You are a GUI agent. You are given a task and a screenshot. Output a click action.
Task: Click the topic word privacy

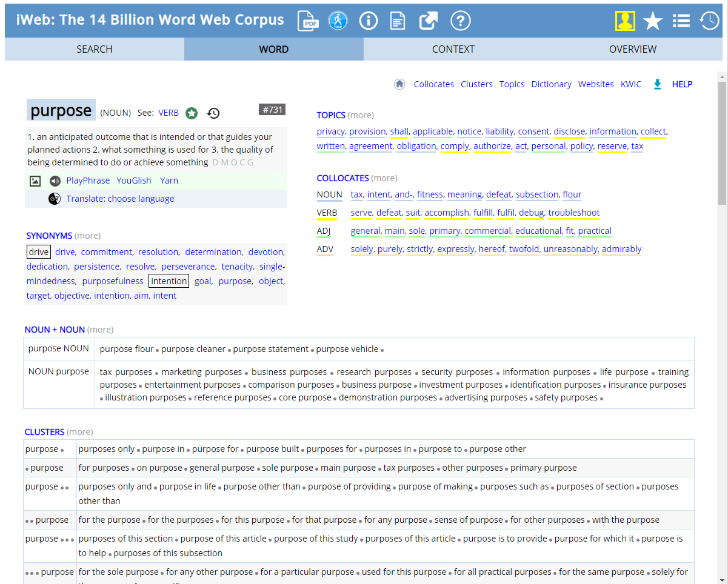pos(330,131)
